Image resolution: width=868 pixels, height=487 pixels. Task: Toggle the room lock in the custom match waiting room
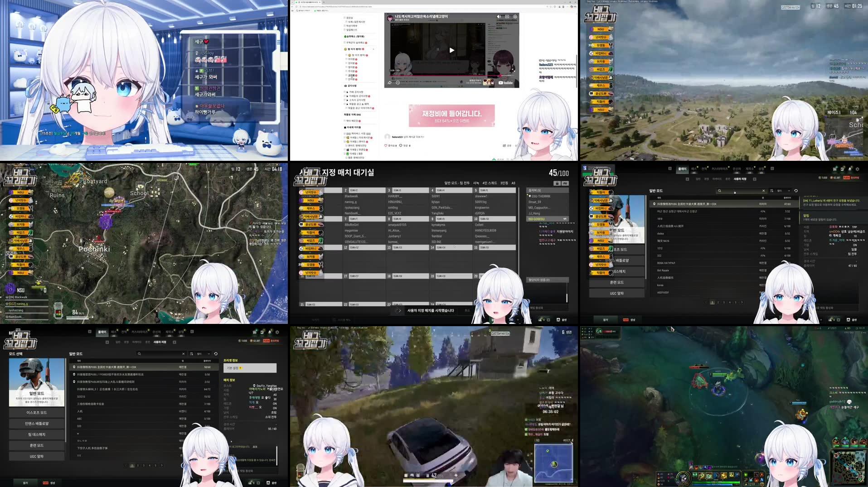click(x=557, y=183)
